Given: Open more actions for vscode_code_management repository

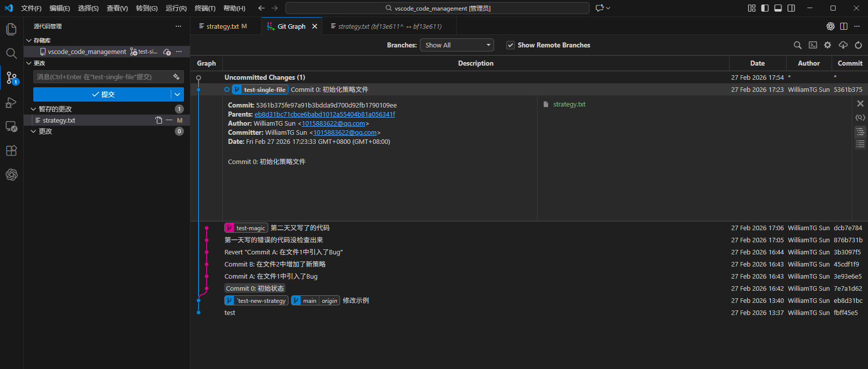Looking at the screenshot, I should (x=179, y=51).
